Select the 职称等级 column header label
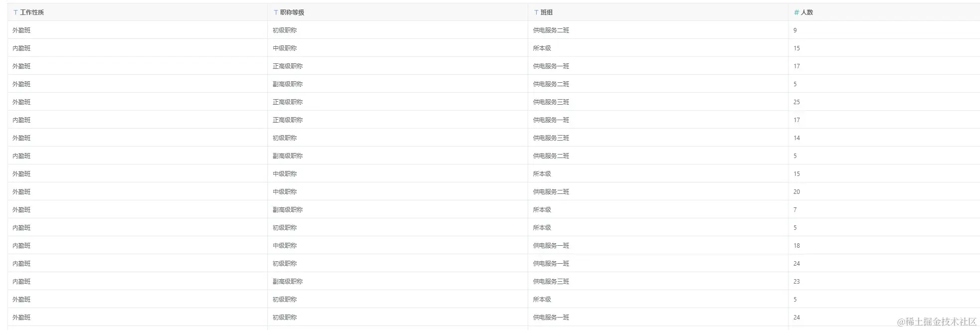980x330 pixels. point(292,12)
